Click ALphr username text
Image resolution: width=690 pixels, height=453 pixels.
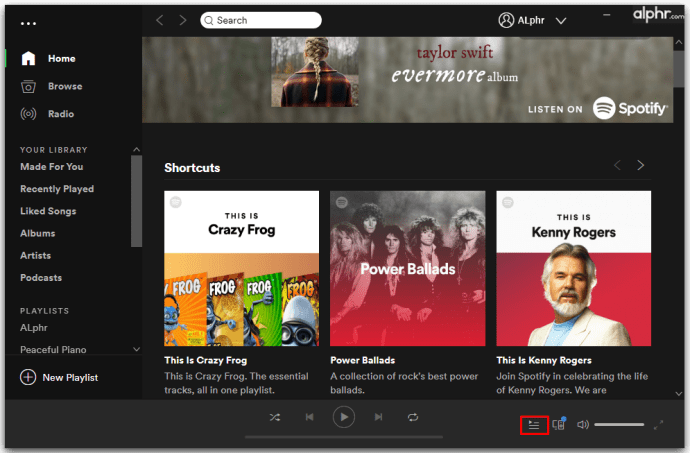(531, 21)
